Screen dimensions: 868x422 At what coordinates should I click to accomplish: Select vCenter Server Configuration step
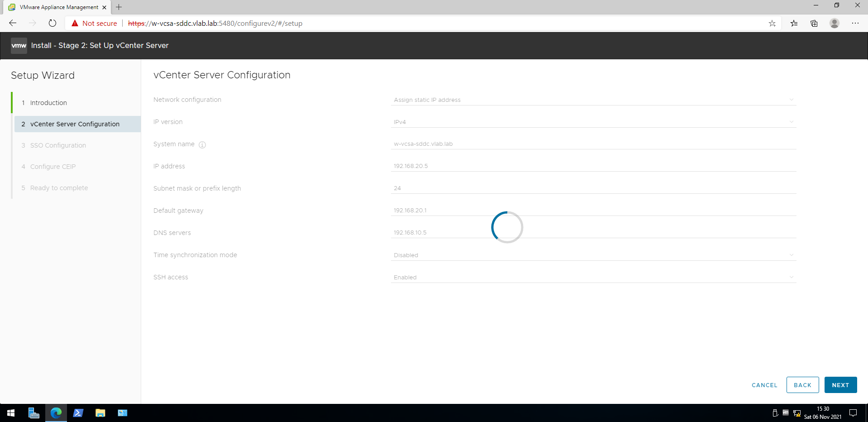click(x=77, y=124)
